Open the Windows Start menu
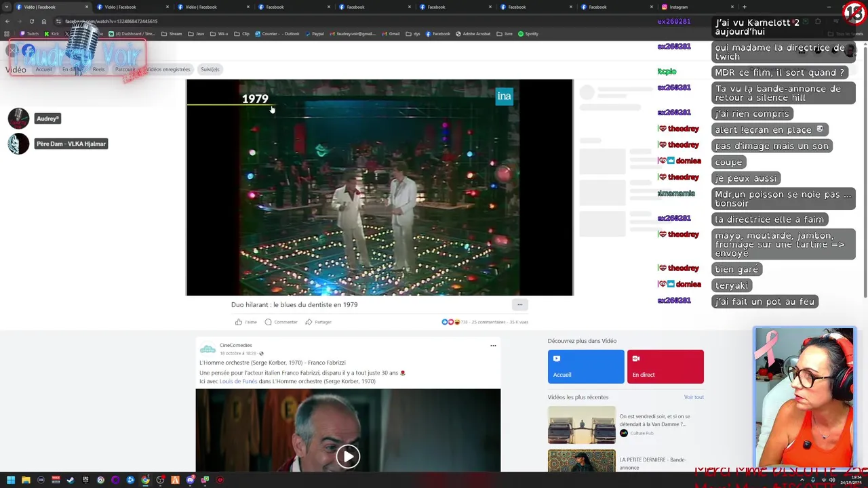 [11, 480]
